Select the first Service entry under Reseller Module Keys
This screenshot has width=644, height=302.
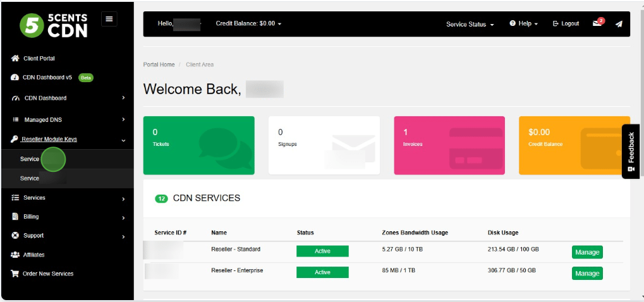pyautogui.click(x=67, y=159)
